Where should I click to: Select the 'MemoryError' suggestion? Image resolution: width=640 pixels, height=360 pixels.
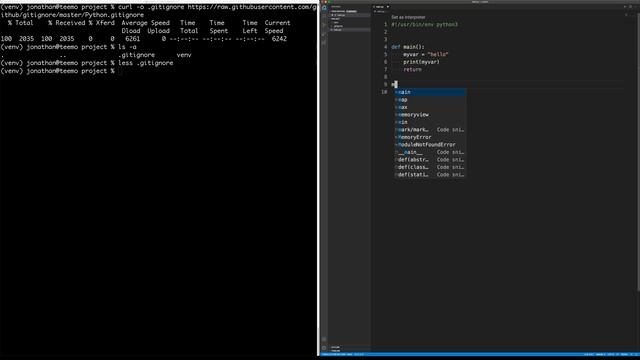tap(430, 137)
